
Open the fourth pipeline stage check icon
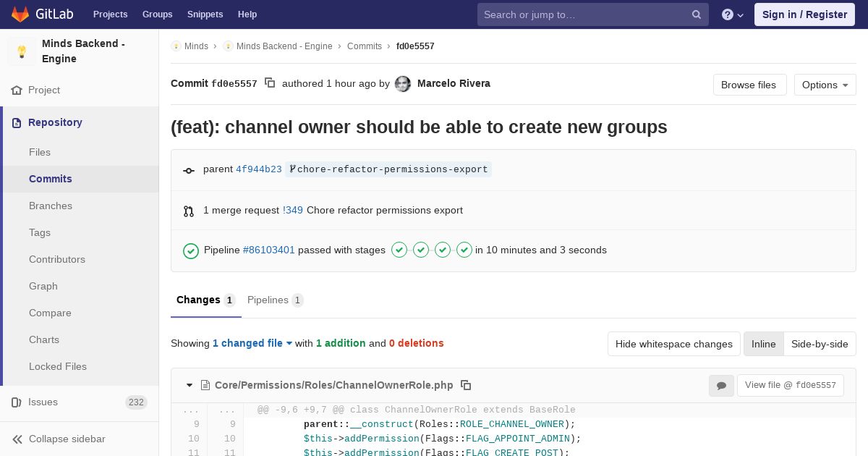(x=464, y=250)
